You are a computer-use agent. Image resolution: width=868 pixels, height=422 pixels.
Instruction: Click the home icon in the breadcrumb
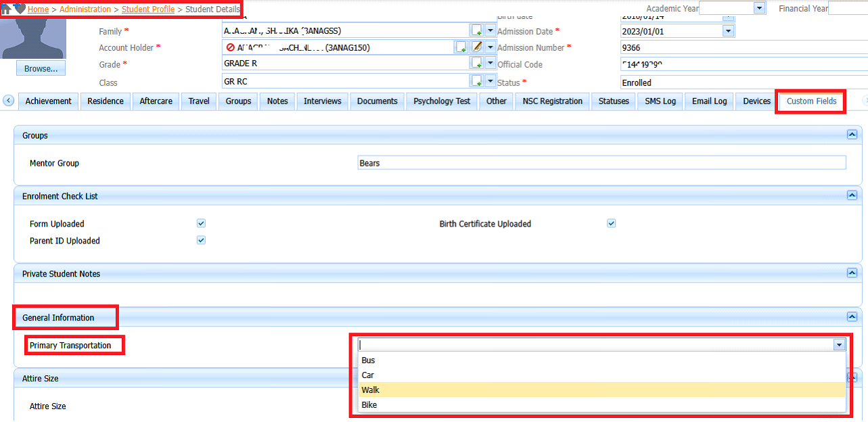point(6,9)
